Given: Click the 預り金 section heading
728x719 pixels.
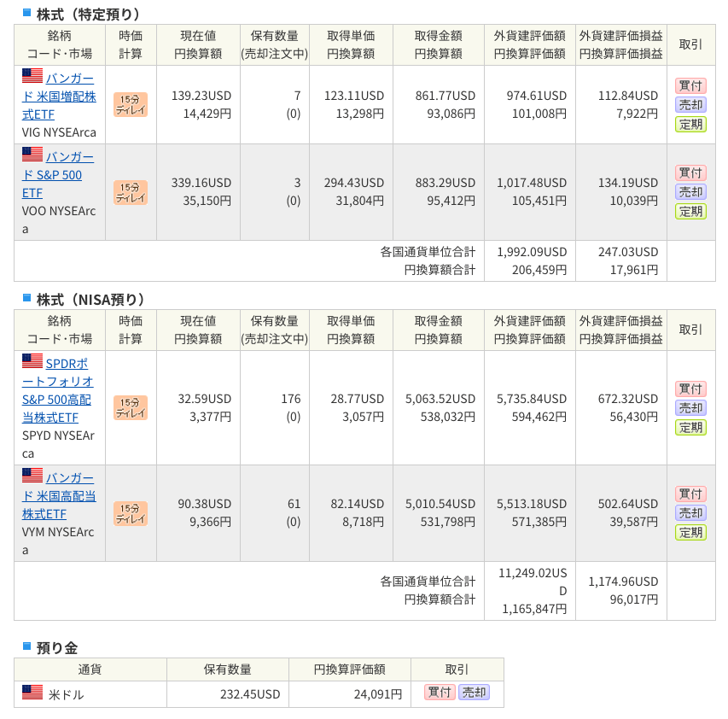Looking at the screenshot, I should [57, 648].
